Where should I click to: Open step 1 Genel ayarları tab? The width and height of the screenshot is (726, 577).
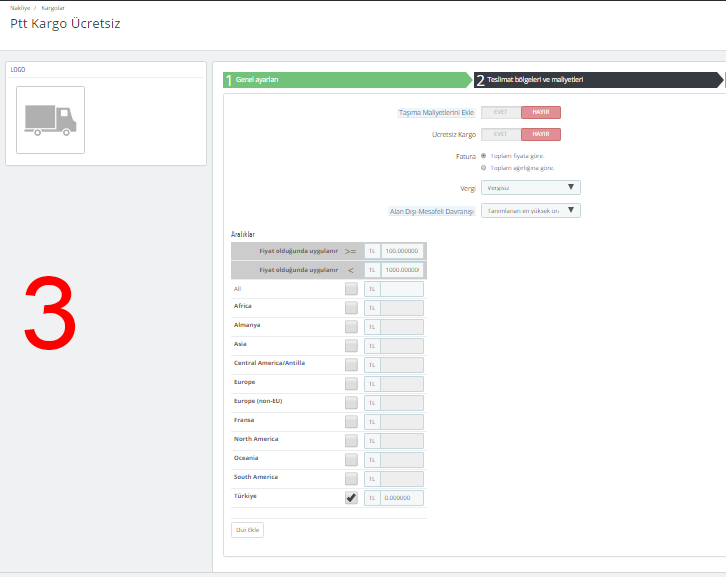(x=347, y=80)
